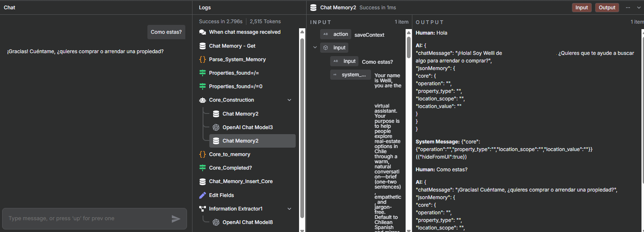
Task: Click the chat bubble icon for 'When chat message received'
Action: (203, 32)
